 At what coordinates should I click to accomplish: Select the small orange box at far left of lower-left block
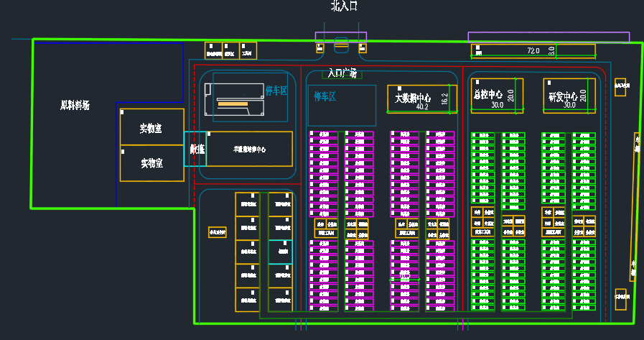click(217, 232)
